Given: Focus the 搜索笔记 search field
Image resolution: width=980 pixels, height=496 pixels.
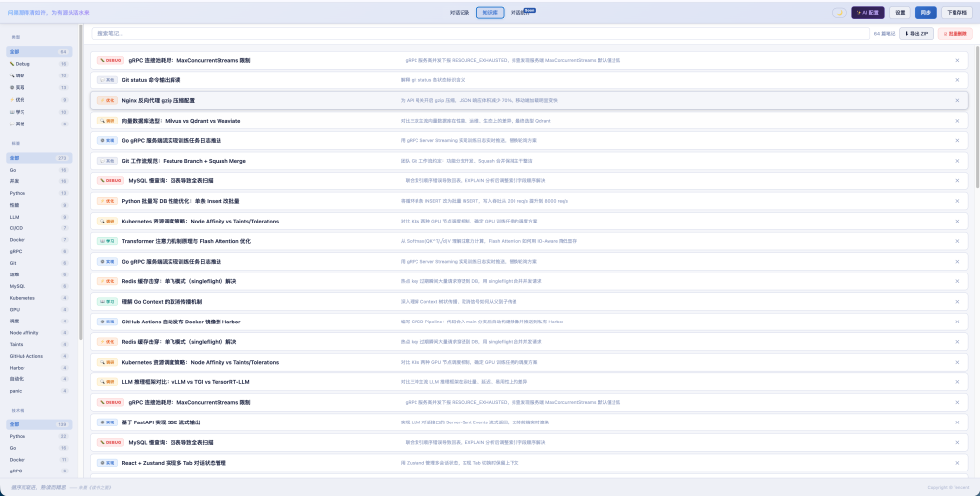Looking at the screenshot, I should [x=480, y=33].
